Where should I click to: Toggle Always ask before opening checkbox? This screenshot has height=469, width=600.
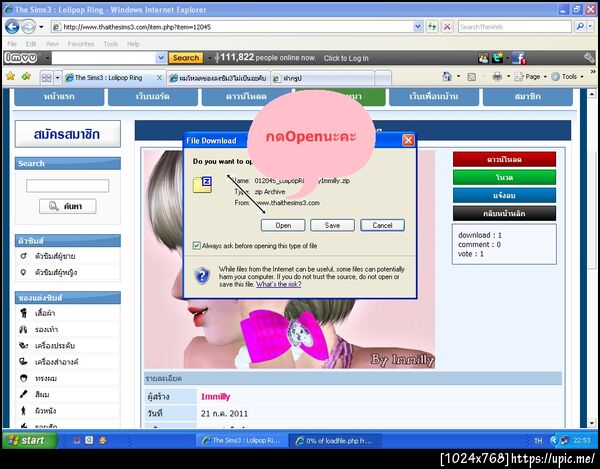click(197, 246)
